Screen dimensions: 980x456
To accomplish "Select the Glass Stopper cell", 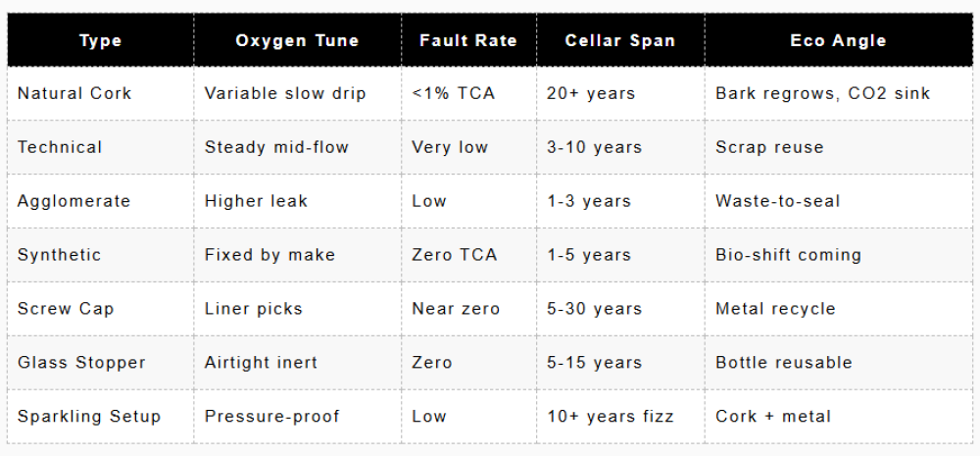I will point(81,363).
